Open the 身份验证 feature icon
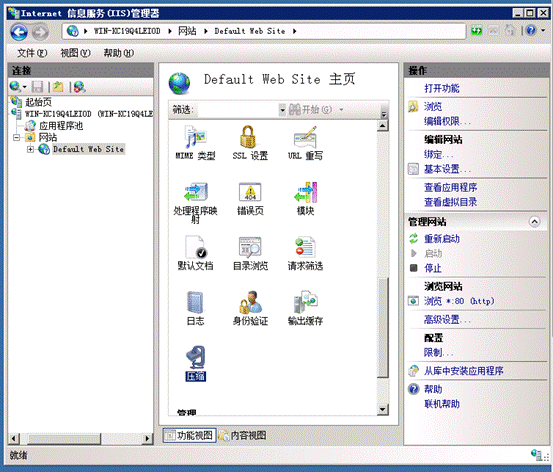Screen dimensions: 553x472 tap(250, 308)
